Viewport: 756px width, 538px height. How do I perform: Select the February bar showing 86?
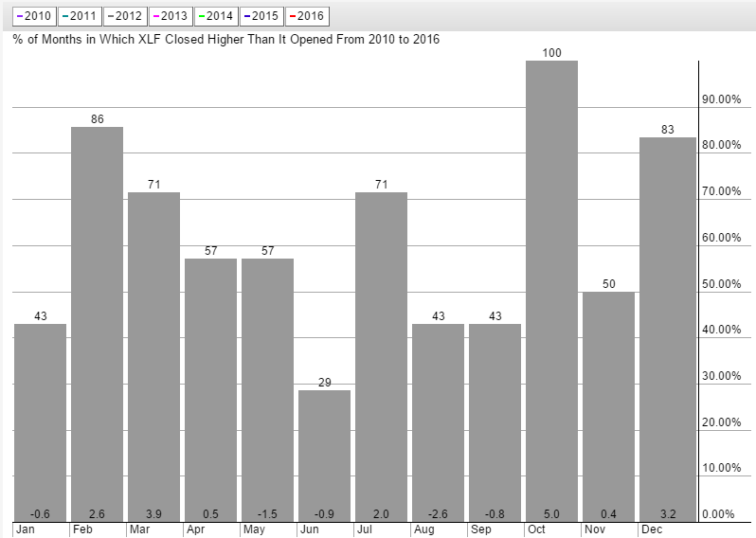coord(97,325)
